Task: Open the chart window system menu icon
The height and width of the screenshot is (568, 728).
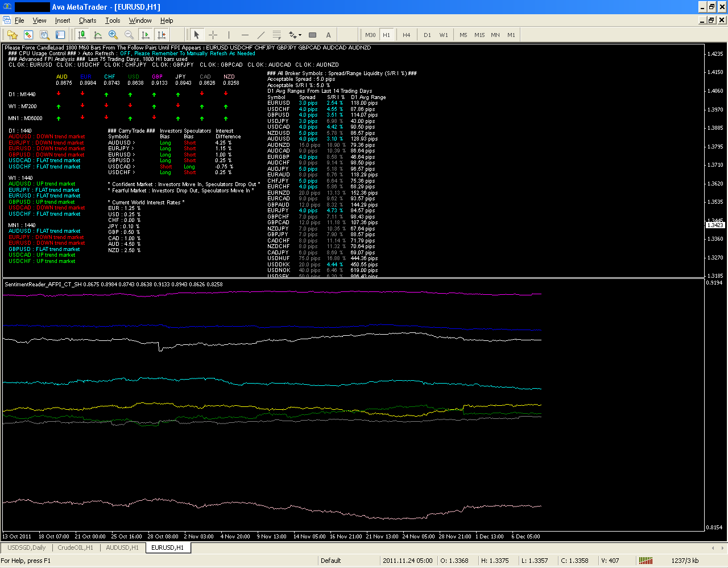Action: (x=6, y=20)
